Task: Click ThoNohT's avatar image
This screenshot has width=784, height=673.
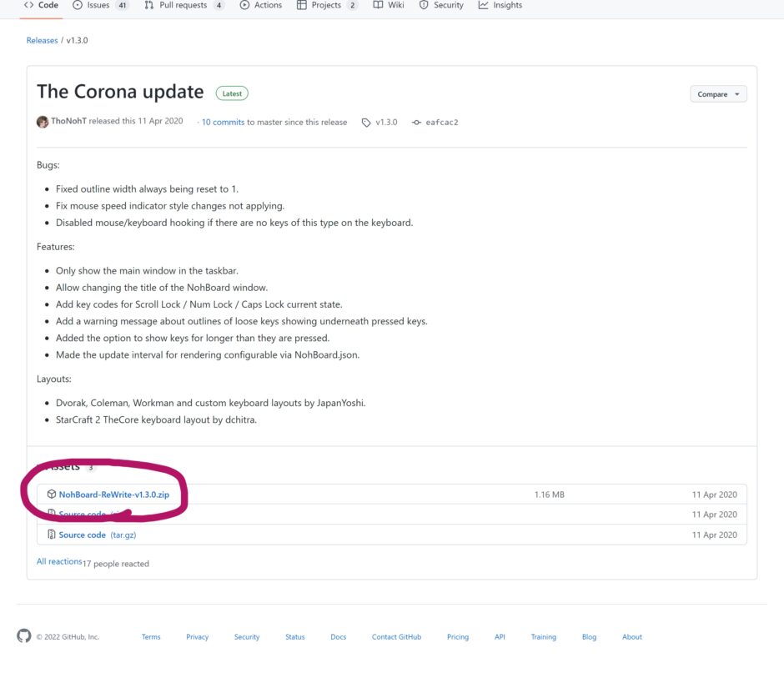Action: 43,122
